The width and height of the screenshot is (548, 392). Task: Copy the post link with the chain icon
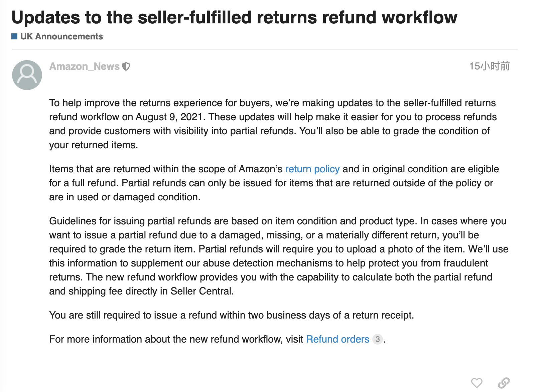[x=504, y=383]
